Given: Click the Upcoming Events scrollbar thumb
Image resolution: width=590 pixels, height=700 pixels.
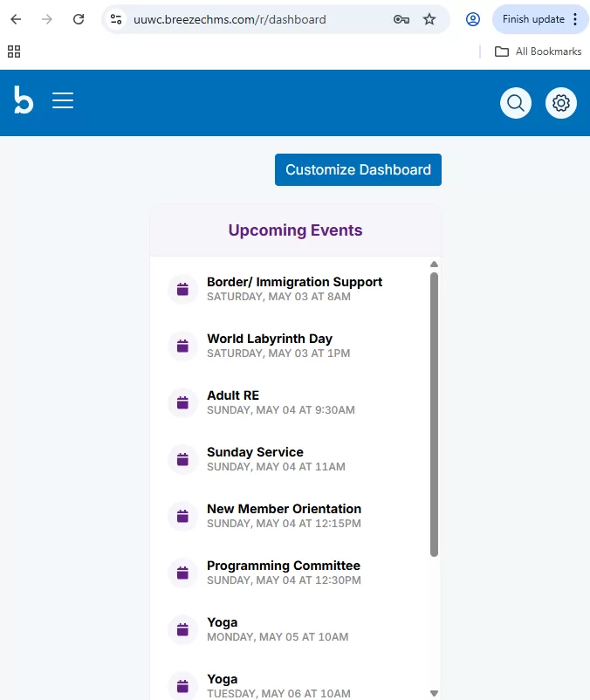Looking at the screenshot, I should [434, 415].
